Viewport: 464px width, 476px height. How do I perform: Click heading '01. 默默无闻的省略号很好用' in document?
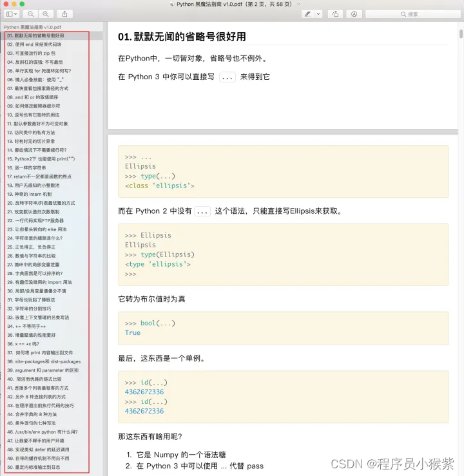point(182,37)
